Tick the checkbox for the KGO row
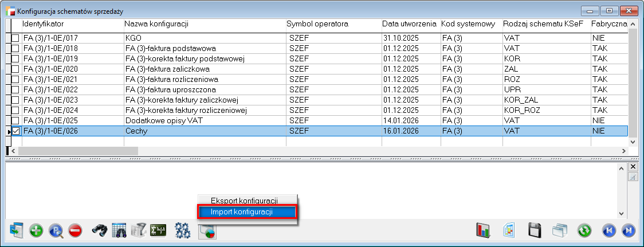This screenshot has height=247, width=644. pyautogui.click(x=15, y=38)
